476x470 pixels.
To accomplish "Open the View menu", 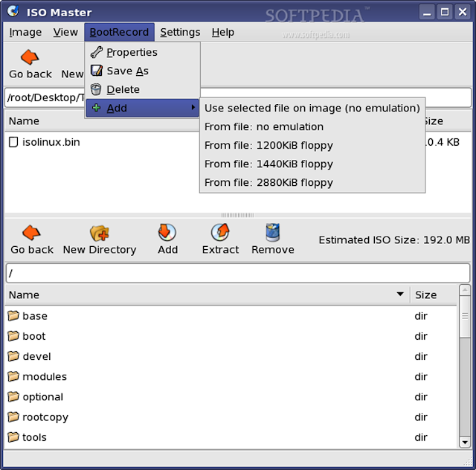I will 65,32.
